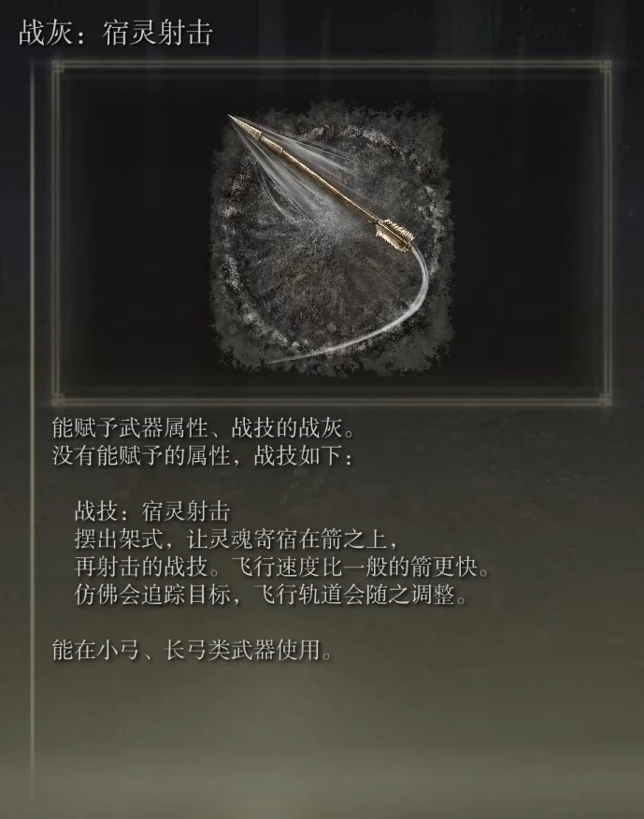Image resolution: width=644 pixels, height=819 pixels.
Task: Click the usage note 能在小弓、长弓类武器使用
Action: (192, 650)
